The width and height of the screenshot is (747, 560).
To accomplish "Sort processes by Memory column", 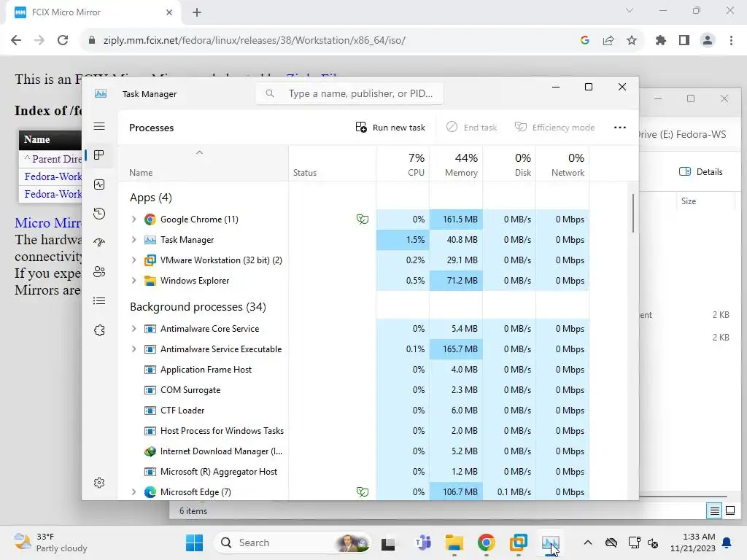I will click(x=457, y=163).
